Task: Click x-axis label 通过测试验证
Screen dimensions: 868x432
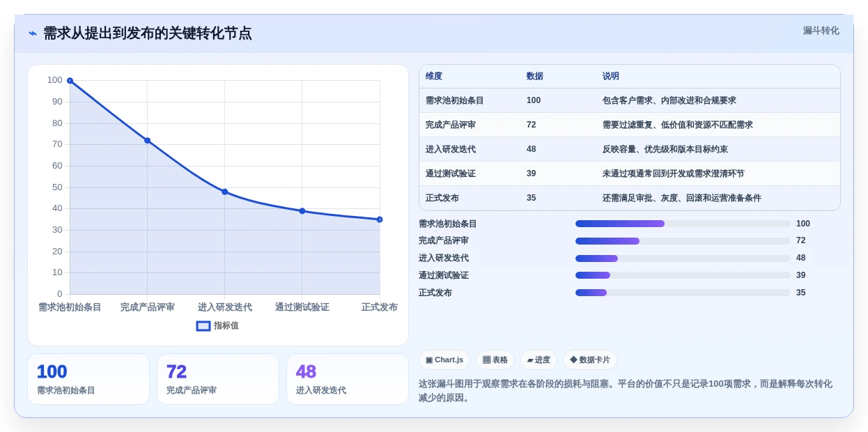Action: (x=302, y=307)
